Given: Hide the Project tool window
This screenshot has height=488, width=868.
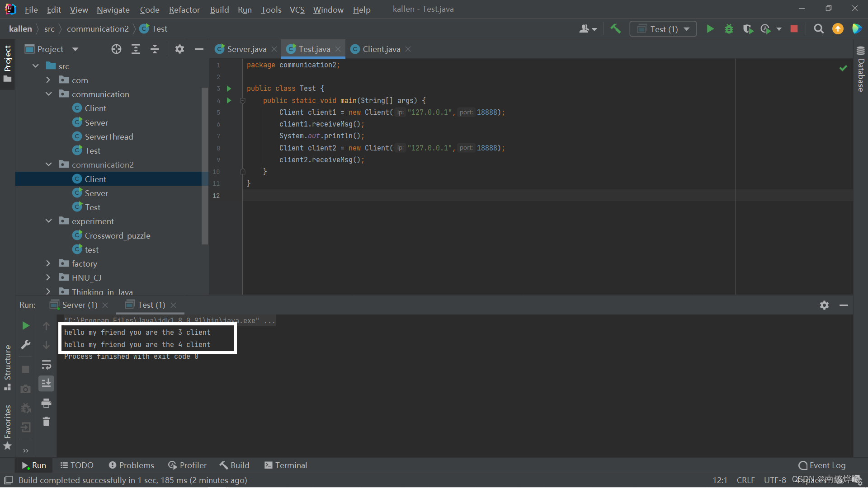Looking at the screenshot, I should click(x=199, y=49).
